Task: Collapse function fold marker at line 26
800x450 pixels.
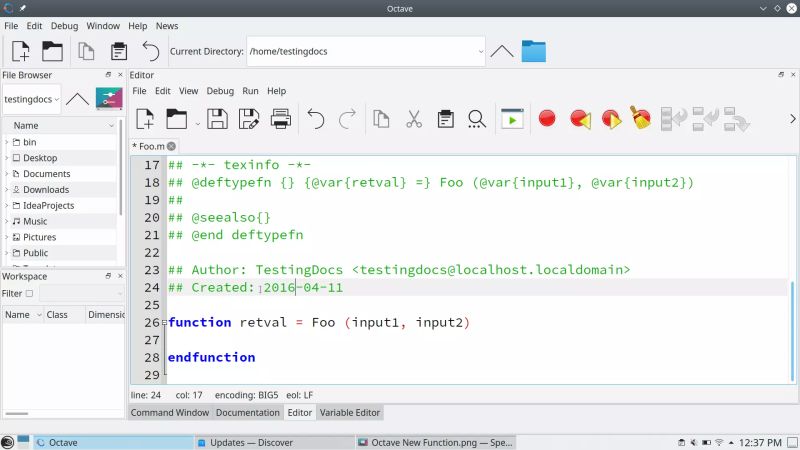Action: coord(164,322)
